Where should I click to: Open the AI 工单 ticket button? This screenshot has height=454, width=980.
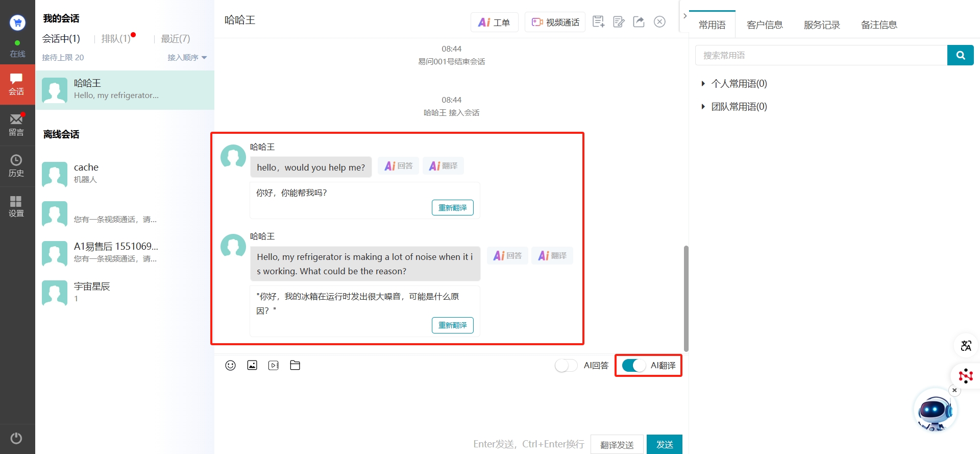[x=494, y=22]
